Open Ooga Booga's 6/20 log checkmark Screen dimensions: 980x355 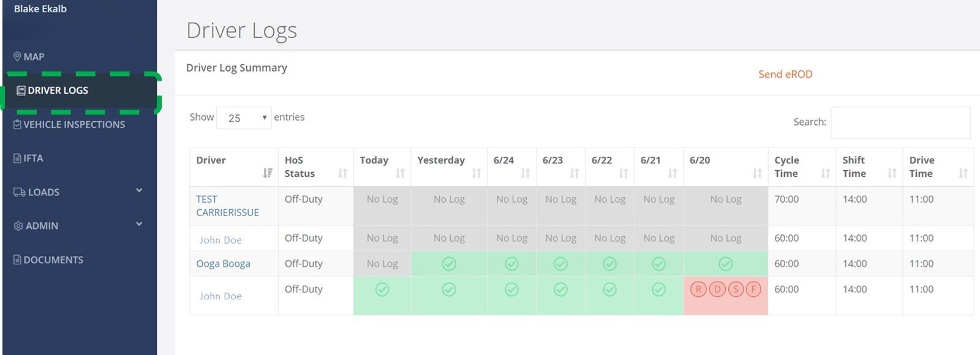pyautogui.click(x=725, y=264)
